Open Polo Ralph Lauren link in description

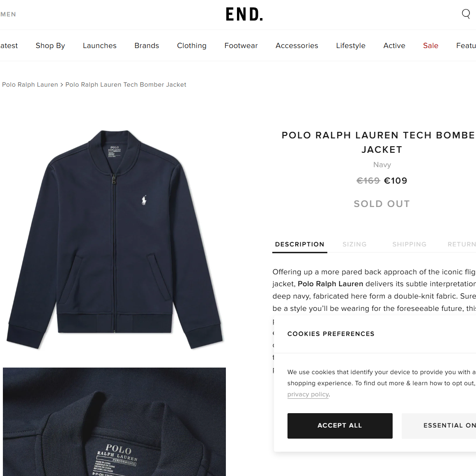pyautogui.click(x=330, y=284)
